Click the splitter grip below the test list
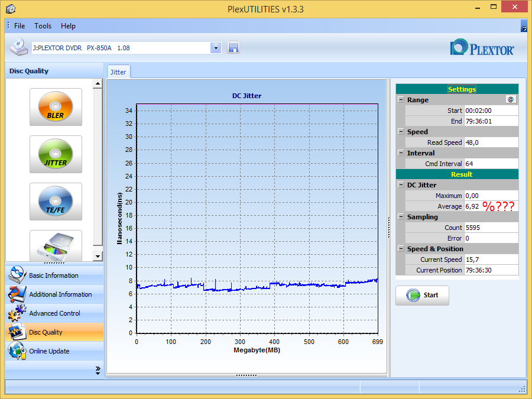The image size is (532, 399). point(54,263)
